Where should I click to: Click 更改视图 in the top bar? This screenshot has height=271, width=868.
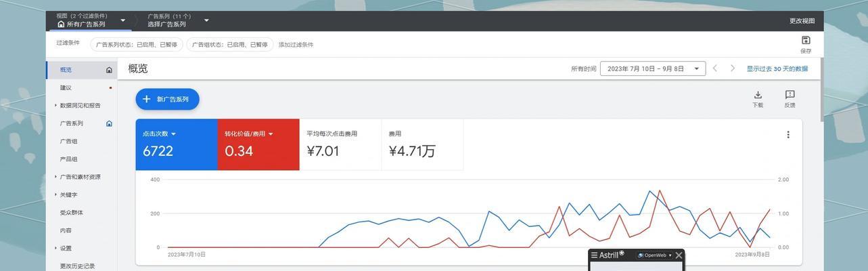pyautogui.click(x=802, y=21)
